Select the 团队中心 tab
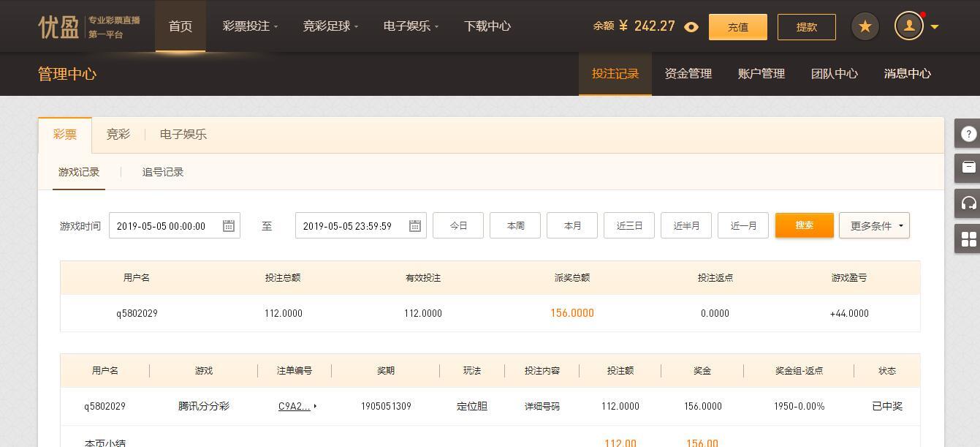Image resolution: width=980 pixels, height=447 pixels. tap(835, 74)
